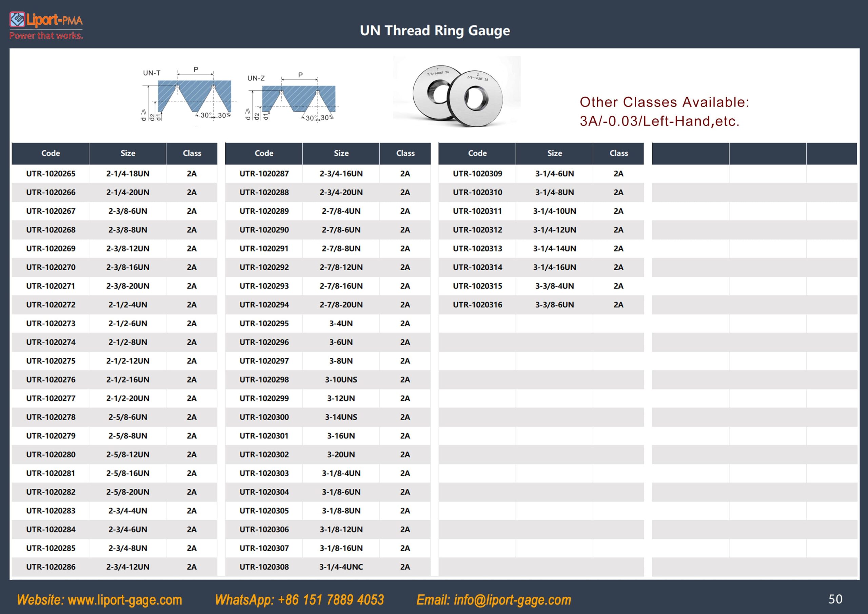The image size is (868, 614).
Task: Open the website link www.liport-gage.com
Action: pos(125,600)
